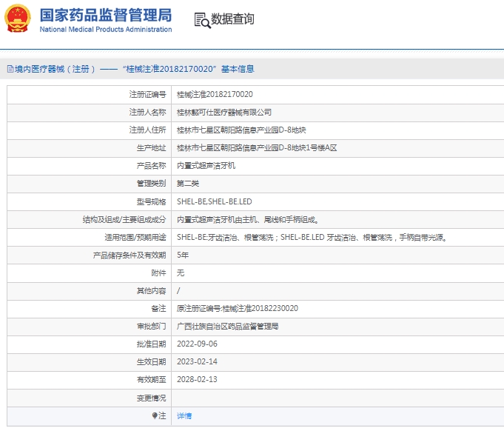The height and width of the screenshot is (431, 504).
Task: Select expiry date 2028-02-13
Action: pos(197,380)
